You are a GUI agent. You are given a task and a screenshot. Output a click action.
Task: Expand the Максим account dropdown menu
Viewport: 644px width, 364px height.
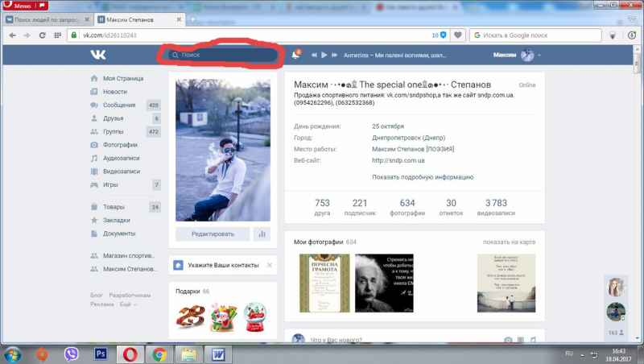[x=518, y=55]
